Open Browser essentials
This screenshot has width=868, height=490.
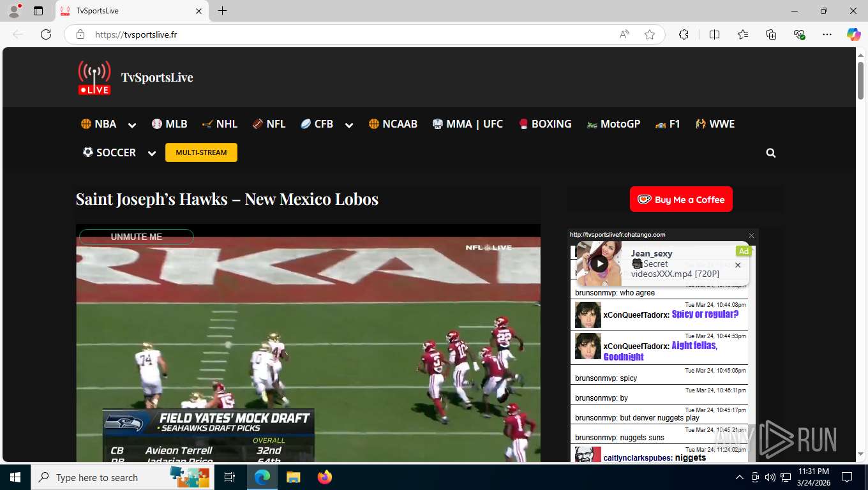tap(799, 34)
